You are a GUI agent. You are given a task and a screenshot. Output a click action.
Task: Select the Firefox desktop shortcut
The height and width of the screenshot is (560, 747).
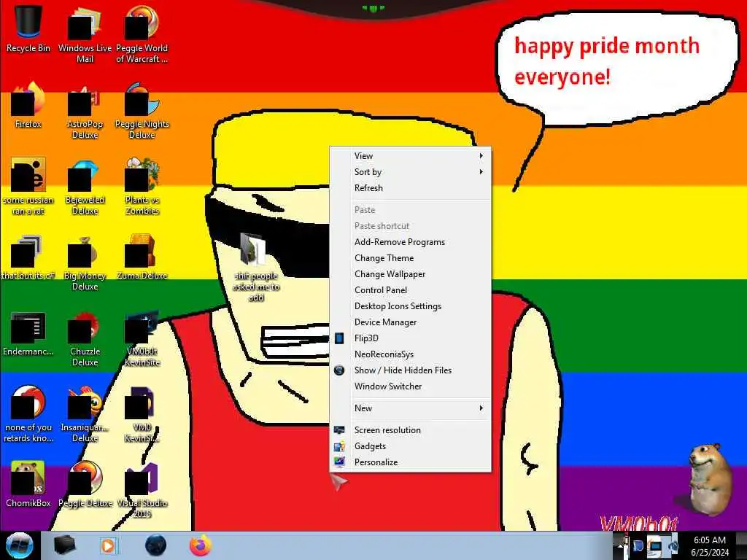tap(28, 106)
